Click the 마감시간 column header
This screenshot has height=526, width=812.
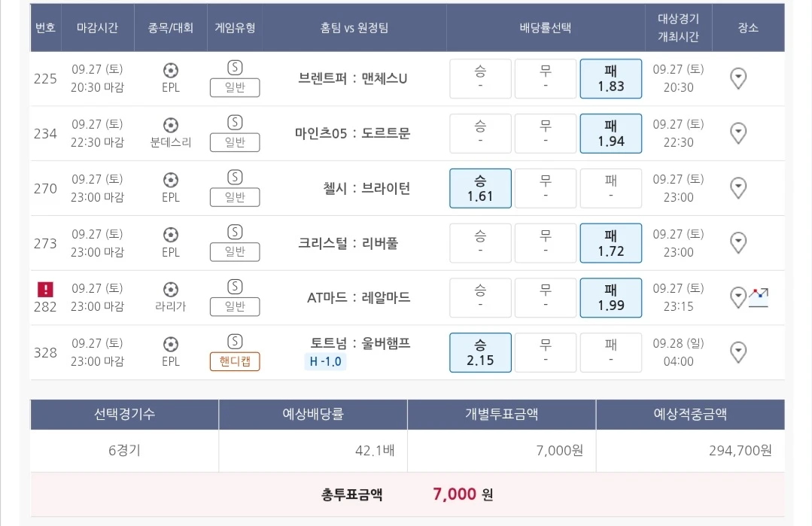98,28
